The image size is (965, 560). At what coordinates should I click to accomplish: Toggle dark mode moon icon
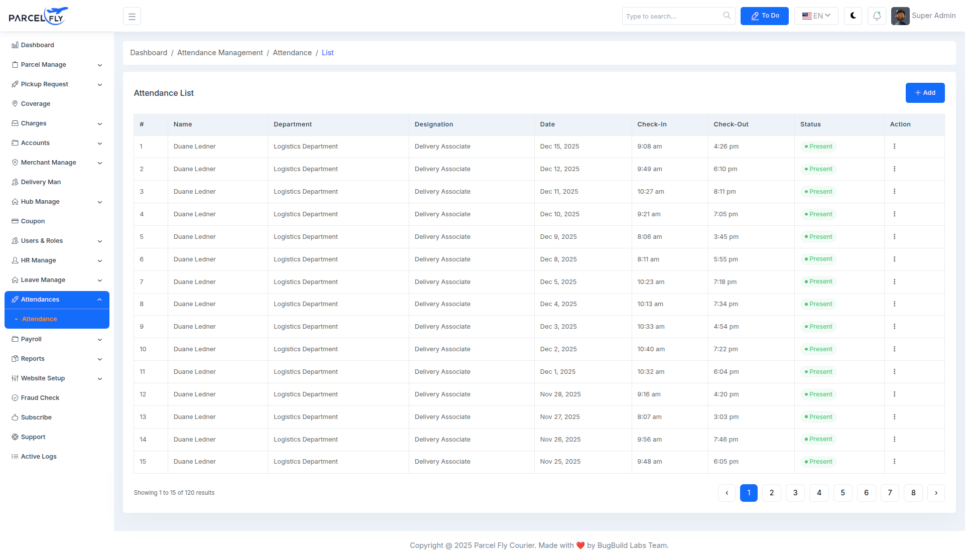tap(853, 16)
